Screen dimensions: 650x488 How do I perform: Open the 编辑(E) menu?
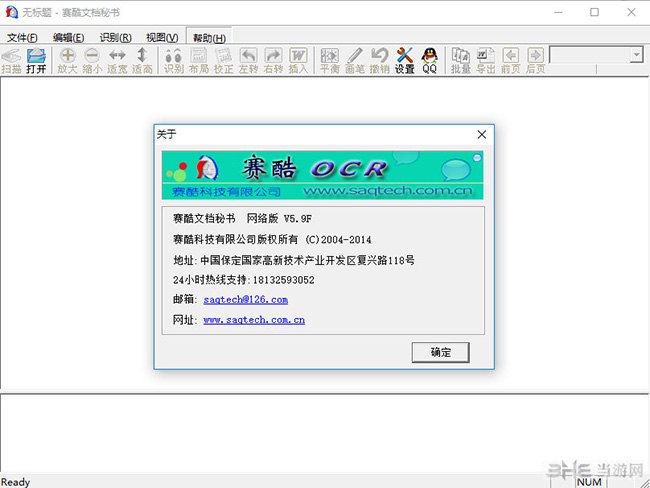[68, 37]
